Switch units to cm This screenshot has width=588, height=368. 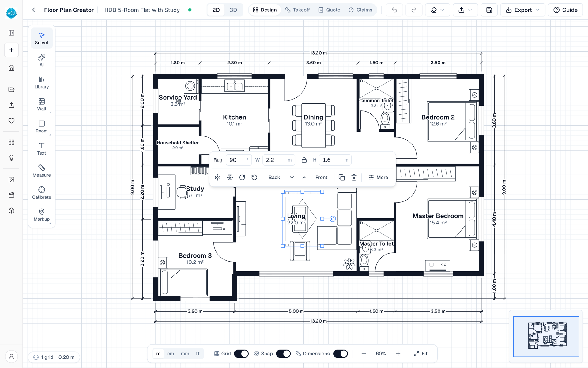(171, 354)
